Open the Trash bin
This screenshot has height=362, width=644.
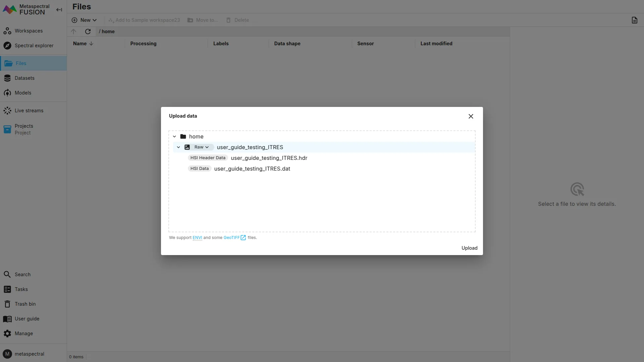click(25, 304)
